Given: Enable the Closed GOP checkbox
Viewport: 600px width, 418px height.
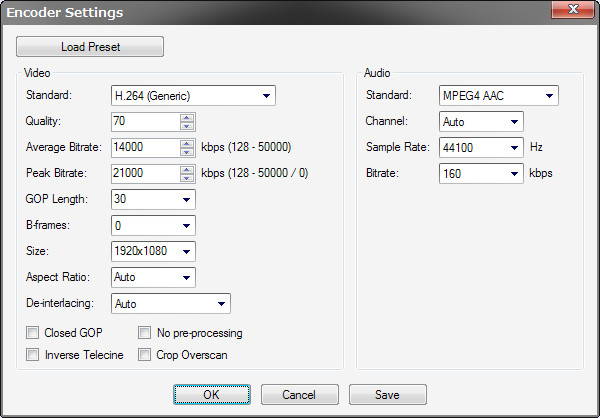Looking at the screenshot, I should (x=33, y=333).
